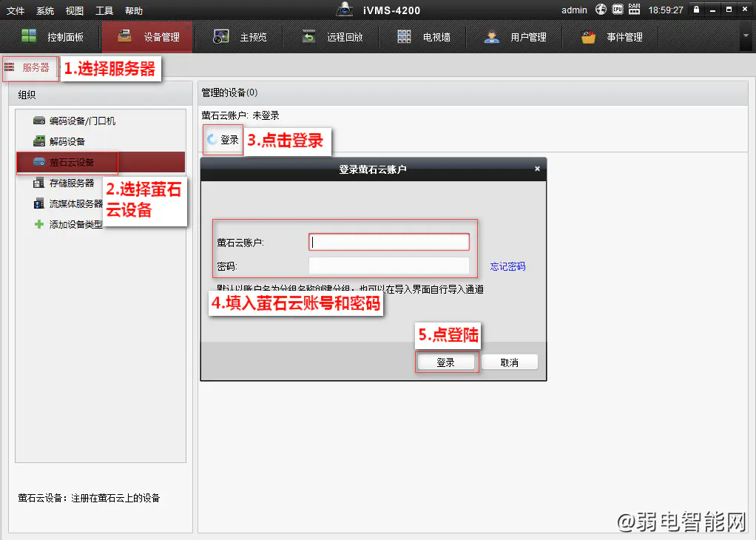756x540 pixels.
Task: Focus the 密码 input field
Action: (389, 266)
